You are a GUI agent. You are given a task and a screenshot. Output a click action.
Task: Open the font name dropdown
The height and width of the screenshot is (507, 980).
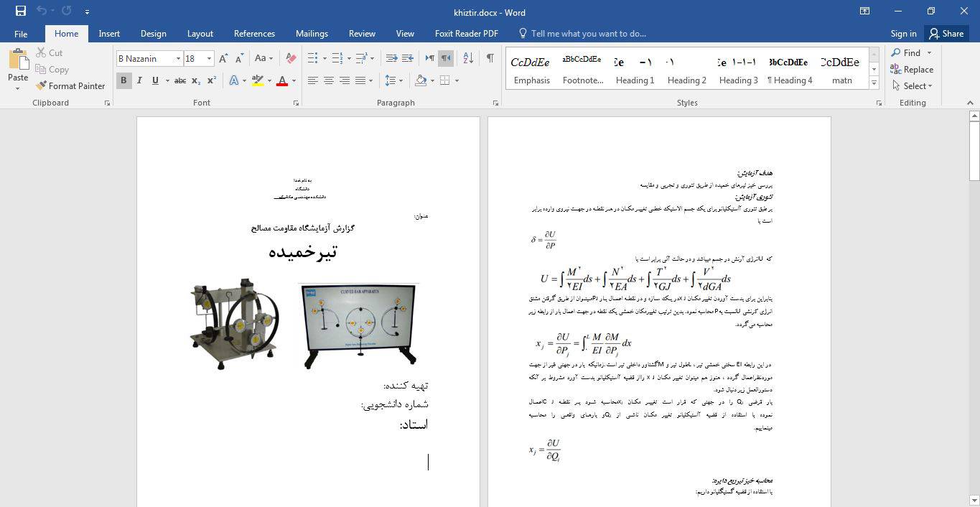point(177,58)
